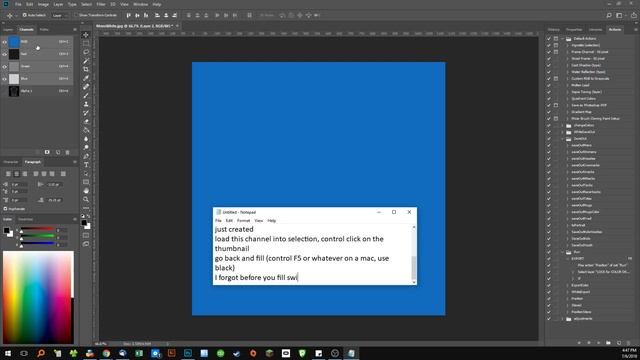
Task: Toggle visibility eye of RGB channel
Action: click(x=4, y=42)
